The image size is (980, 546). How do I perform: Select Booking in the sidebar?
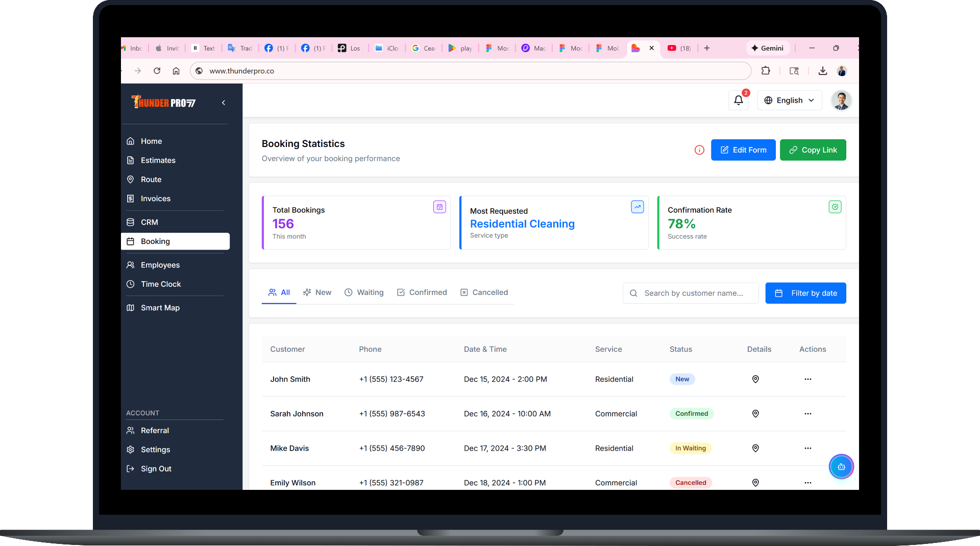click(175, 241)
